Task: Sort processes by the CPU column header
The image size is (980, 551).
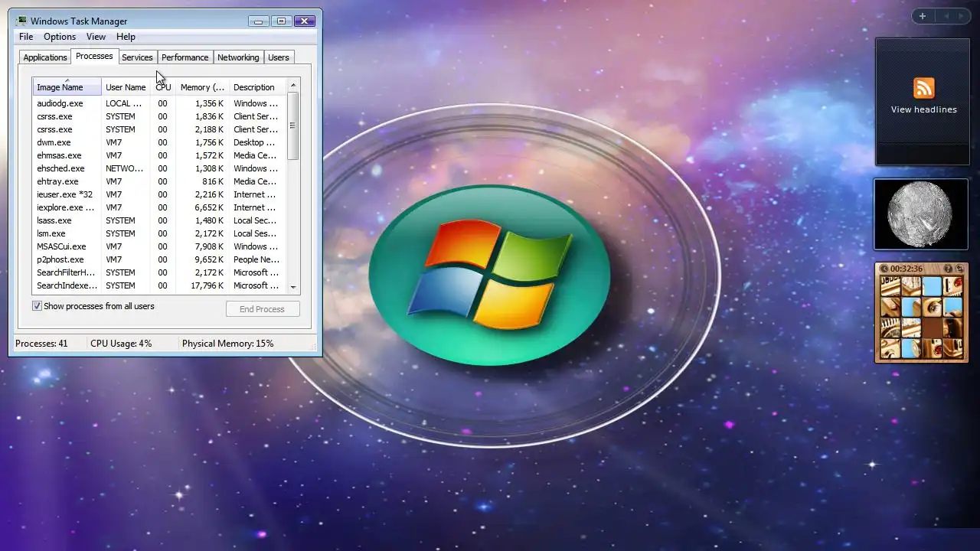Action: [163, 87]
